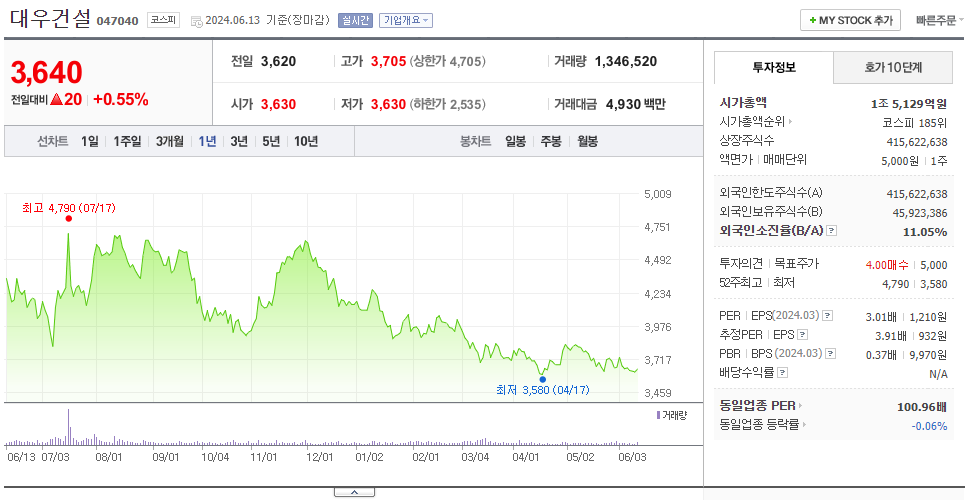Image resolution: width=968 pixels, height=500 pixels.
Task: Select the 5년 line chart period
Action: click(271, 141)
